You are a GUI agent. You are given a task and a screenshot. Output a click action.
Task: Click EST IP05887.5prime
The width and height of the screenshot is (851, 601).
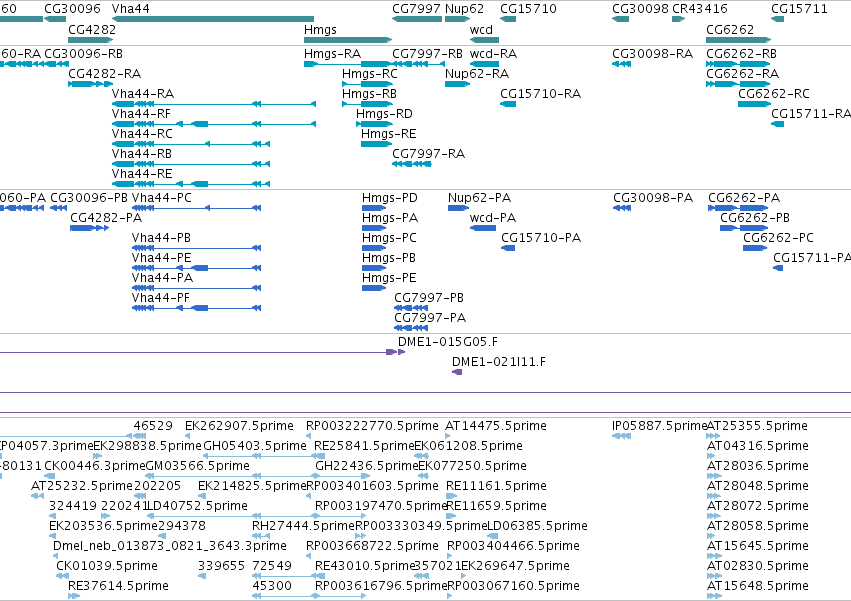[621, 436]
